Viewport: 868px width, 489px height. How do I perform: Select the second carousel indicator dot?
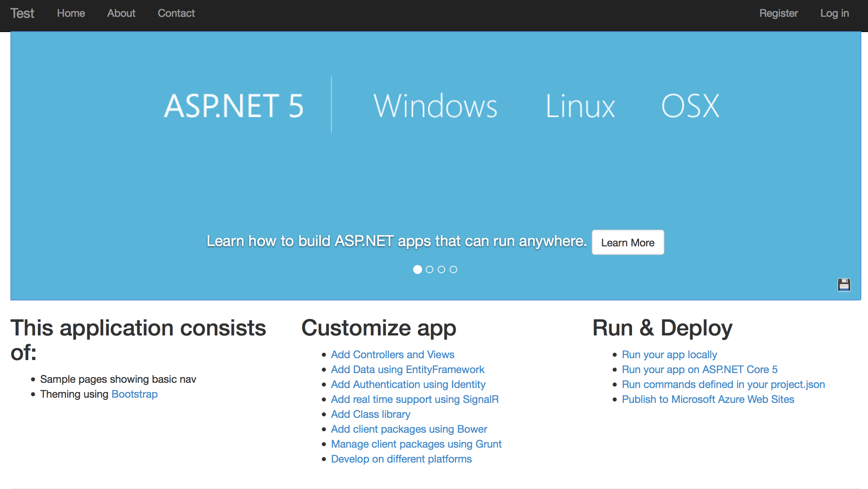pos(430,269)
